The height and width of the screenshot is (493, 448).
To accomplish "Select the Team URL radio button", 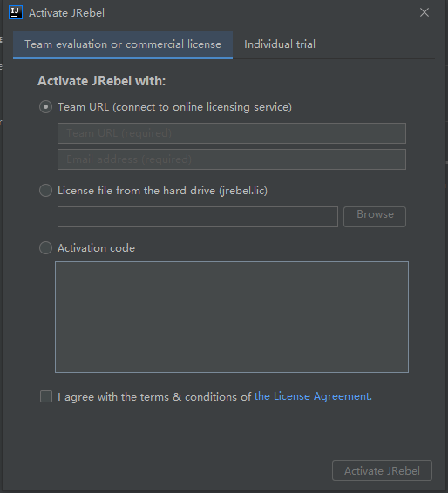I will coord(45,107).
